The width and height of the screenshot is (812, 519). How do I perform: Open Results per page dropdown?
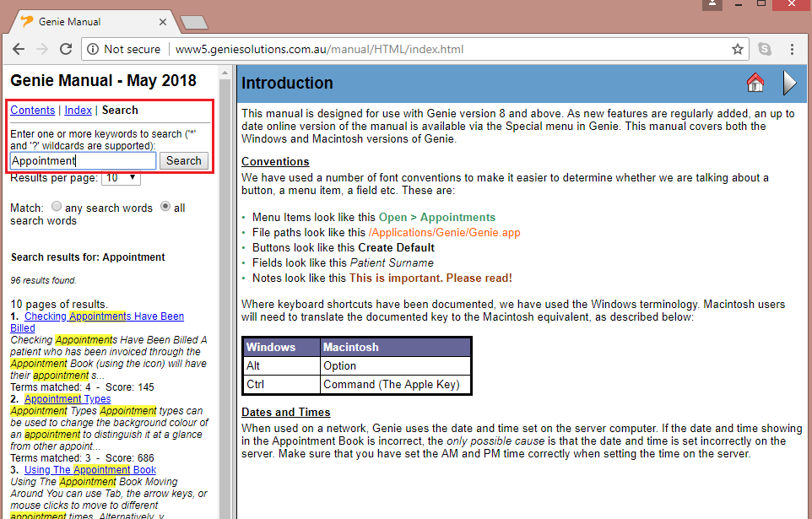pyautogui.click(x=121, y=178)
